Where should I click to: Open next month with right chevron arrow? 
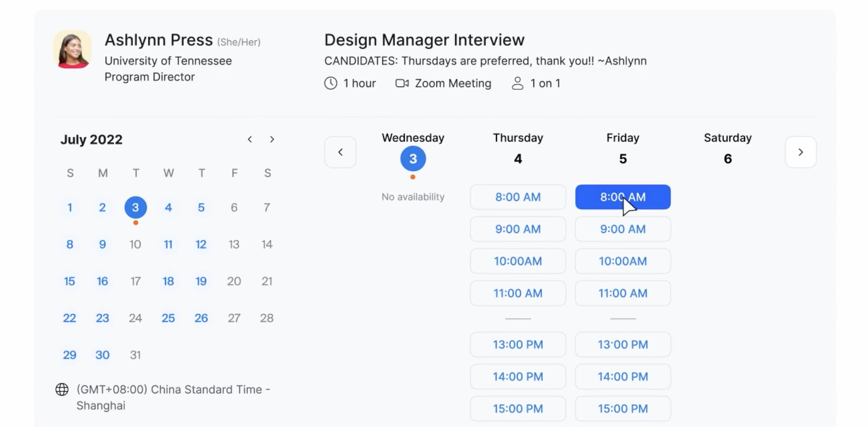pos(272,139)
